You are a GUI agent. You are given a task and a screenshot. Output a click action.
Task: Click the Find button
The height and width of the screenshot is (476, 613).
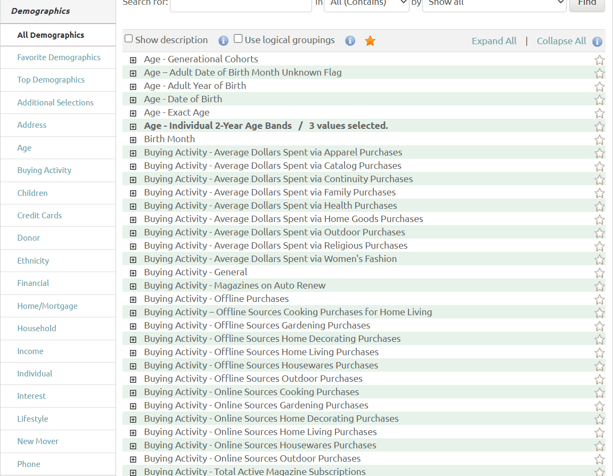(587, 4)
